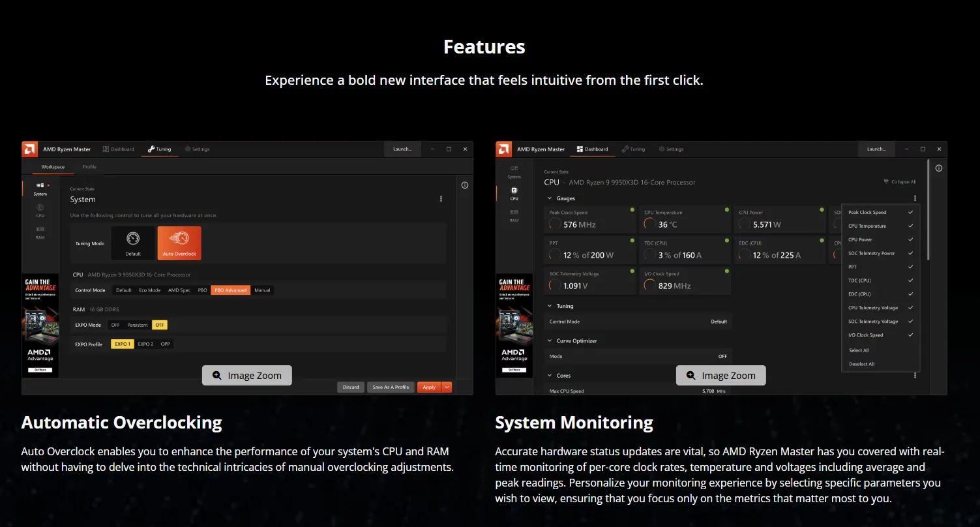
Task: Collapse the Gauges section chevron
Action: click(550, 198)
